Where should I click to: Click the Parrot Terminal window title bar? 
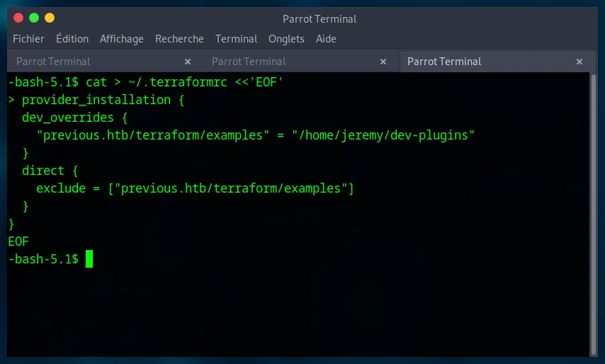pos(320,18)
